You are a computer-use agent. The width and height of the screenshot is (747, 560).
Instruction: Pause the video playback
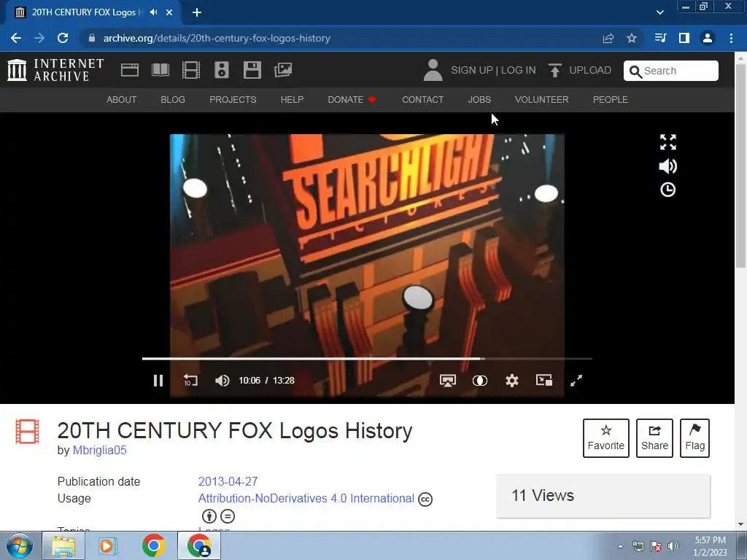[x=158, y=381]
